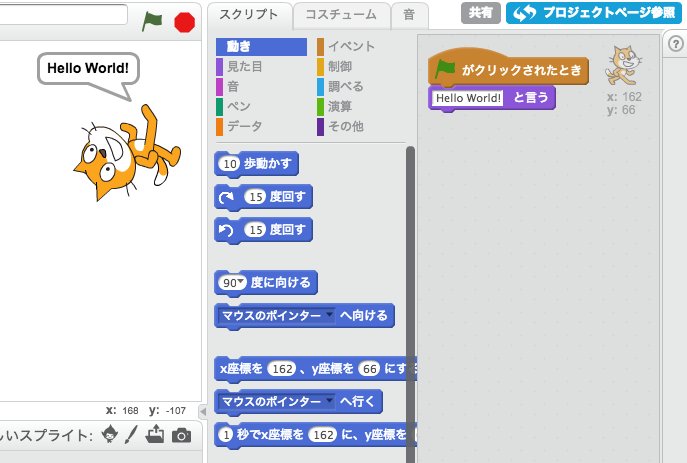The image size is (687, 463).
Task: Select the 音 block category in the palette
Action: pyautogui.click(x=228, y=86)
